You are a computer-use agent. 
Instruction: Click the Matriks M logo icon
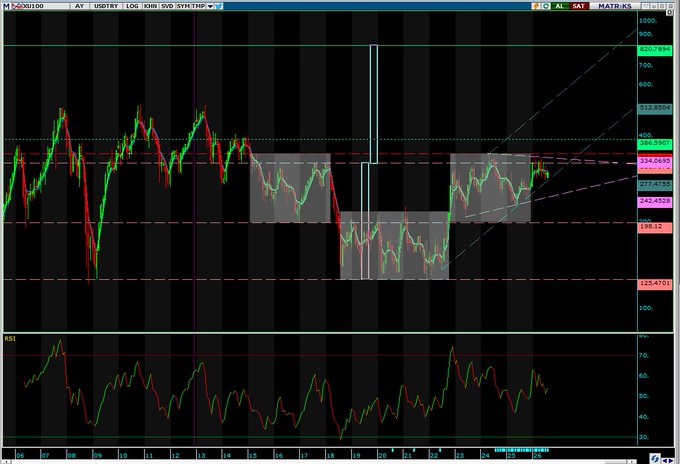pyautogui.click(x=6, y=6)
